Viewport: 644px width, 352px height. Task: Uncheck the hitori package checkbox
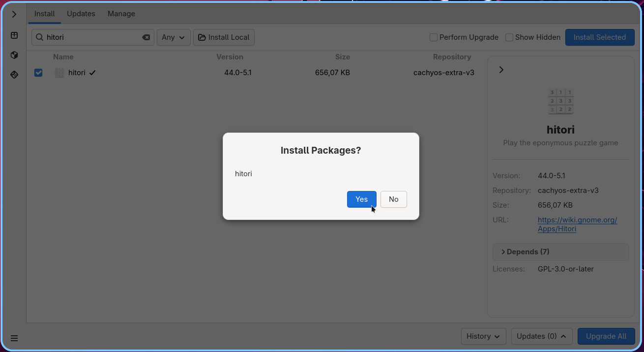(x=38, y=73)
